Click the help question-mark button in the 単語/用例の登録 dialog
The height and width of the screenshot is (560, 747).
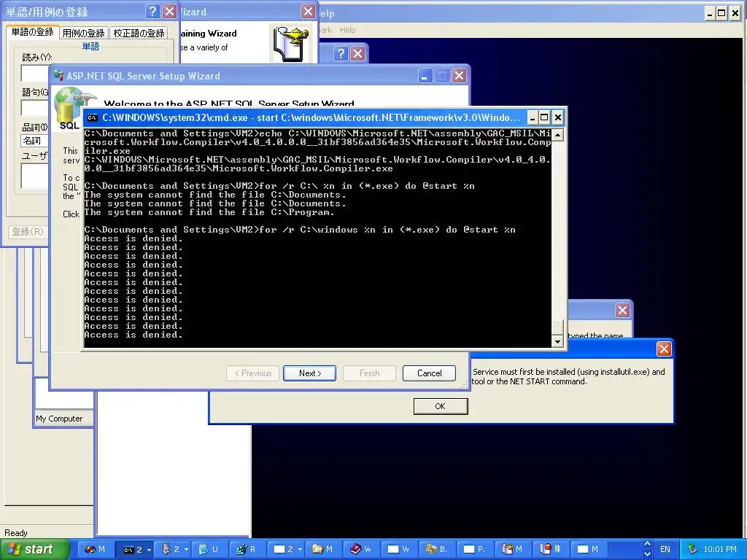[152, 12]
